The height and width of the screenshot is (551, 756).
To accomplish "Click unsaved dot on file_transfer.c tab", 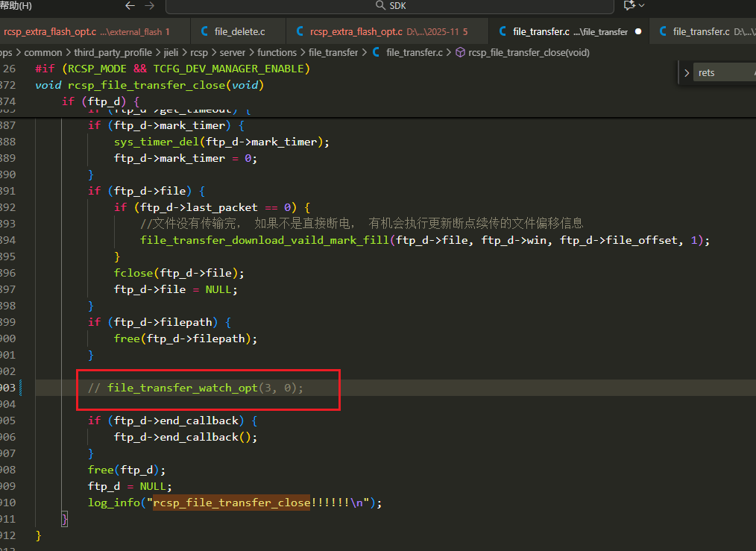I will [x=638, y=31].
